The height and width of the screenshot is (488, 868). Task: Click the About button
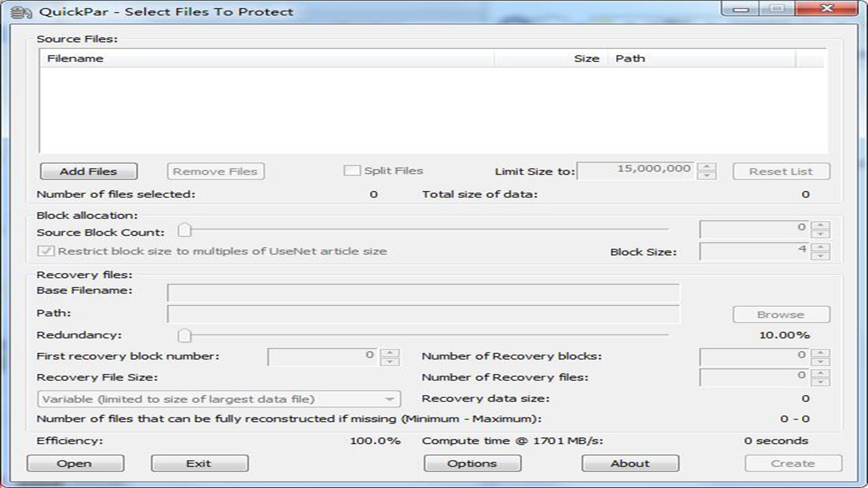tap(630, 464)
